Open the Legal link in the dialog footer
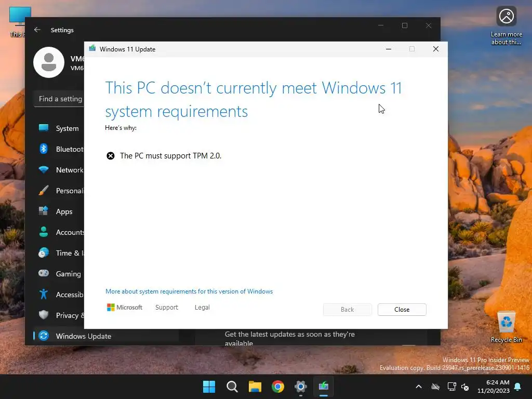The width and height of the screenshot is (532, 399). [x=202, y=308]
